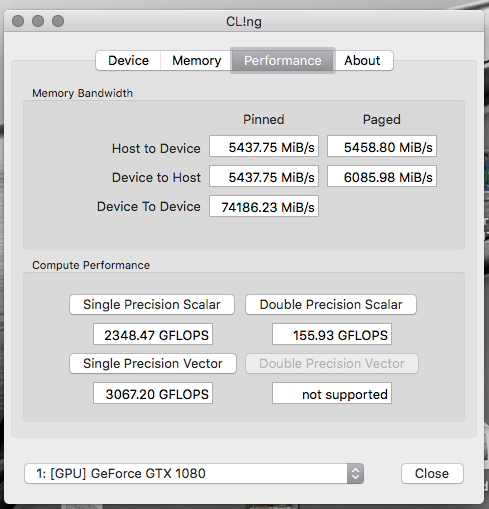This screenshot has width=489, height=509.
Task: Click the device selector stepper arrows
Action: pos(355,473)
